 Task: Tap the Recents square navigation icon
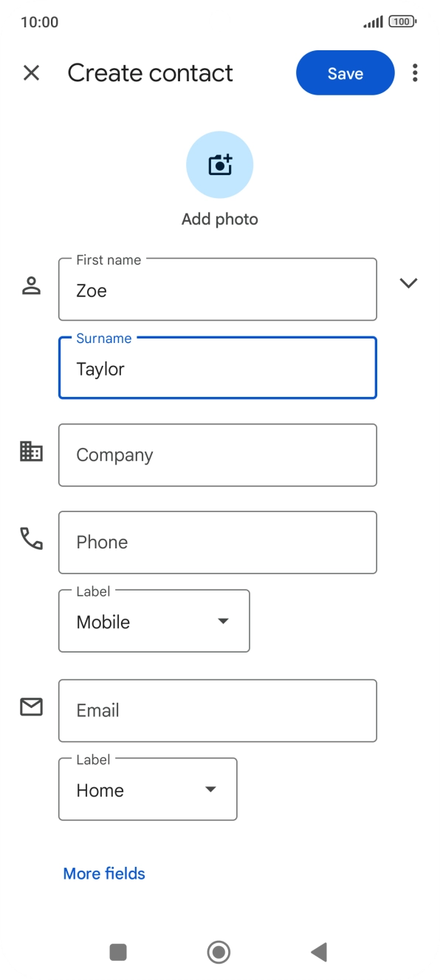tap(117, 953)
